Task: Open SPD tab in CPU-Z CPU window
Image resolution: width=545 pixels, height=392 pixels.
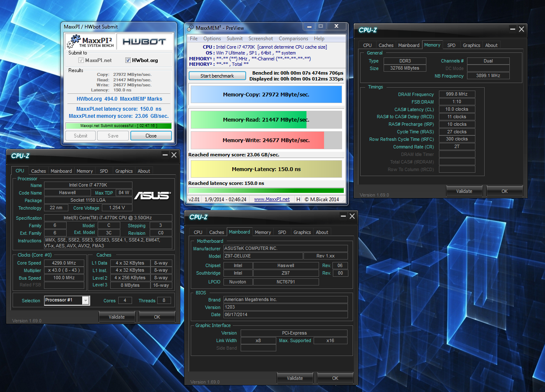Action: tap(104, 171)
